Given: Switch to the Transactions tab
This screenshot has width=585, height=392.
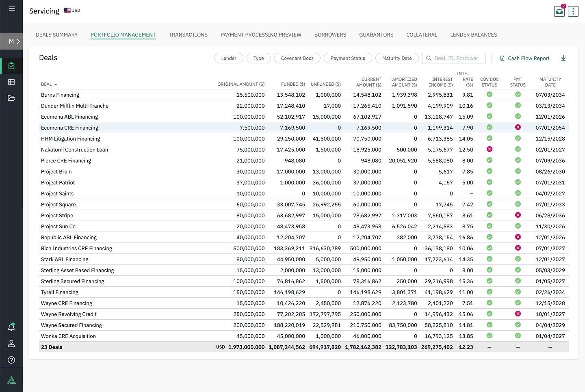Looking at the screenshot, I should click(188, 35).
